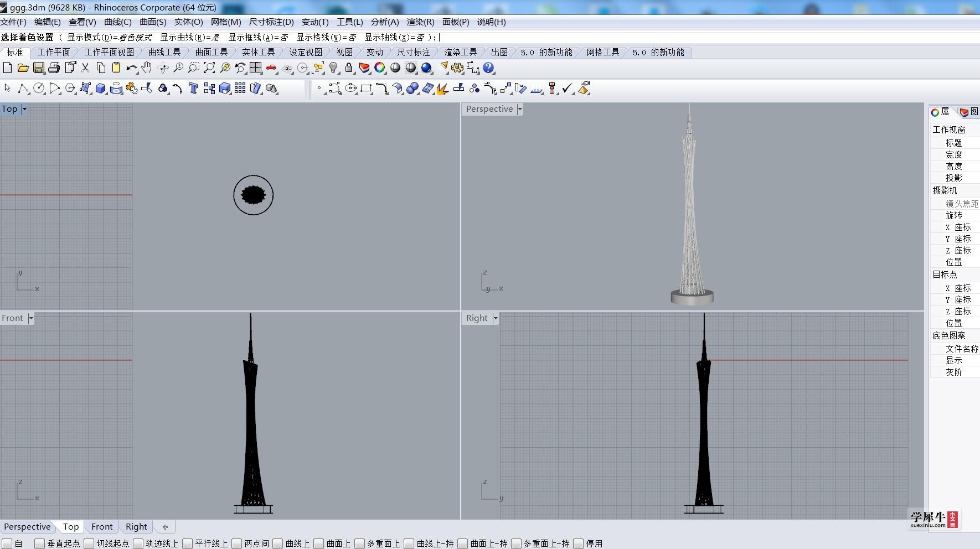Select the Polyline tool
The width and height of the screenshot is (980, 549).
23,89
